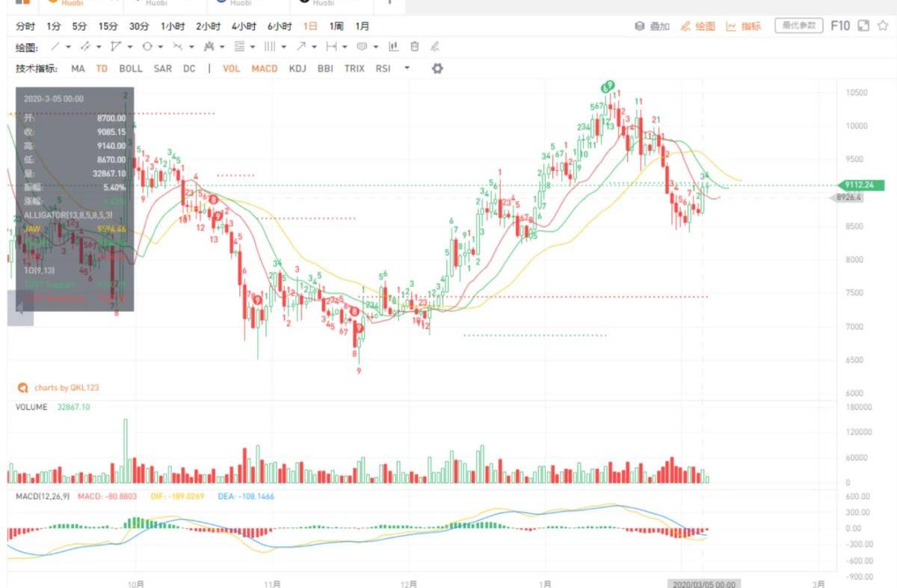Screen dimensions: 897x588
Task: Click the fullscreen expand icon
Action: tap(863, 26)
